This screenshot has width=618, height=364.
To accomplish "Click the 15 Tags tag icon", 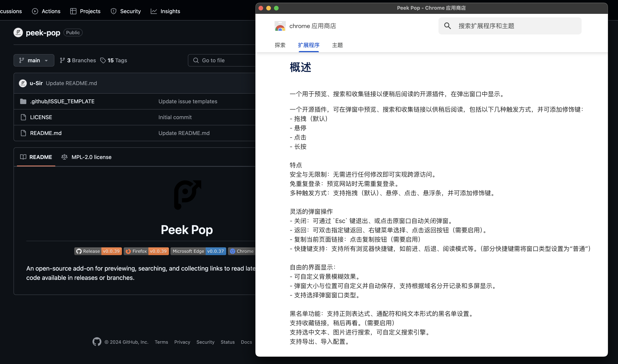I will click(103, 60).
